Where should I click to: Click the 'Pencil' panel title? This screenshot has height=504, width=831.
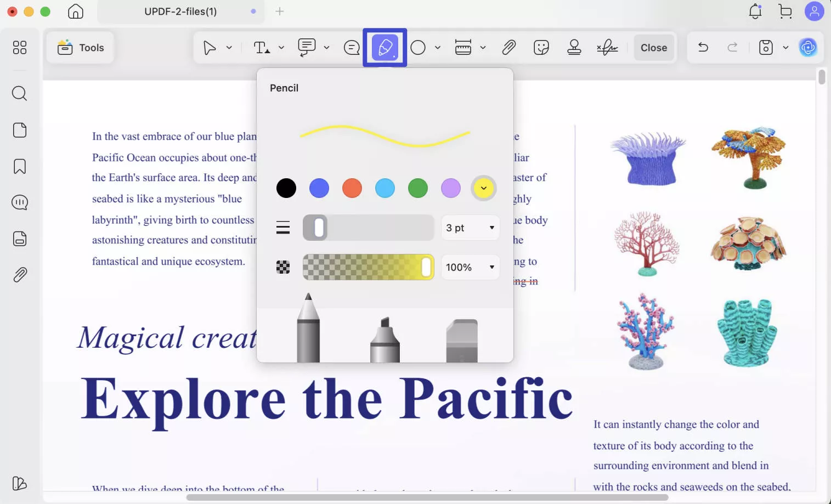click(284, 88)
